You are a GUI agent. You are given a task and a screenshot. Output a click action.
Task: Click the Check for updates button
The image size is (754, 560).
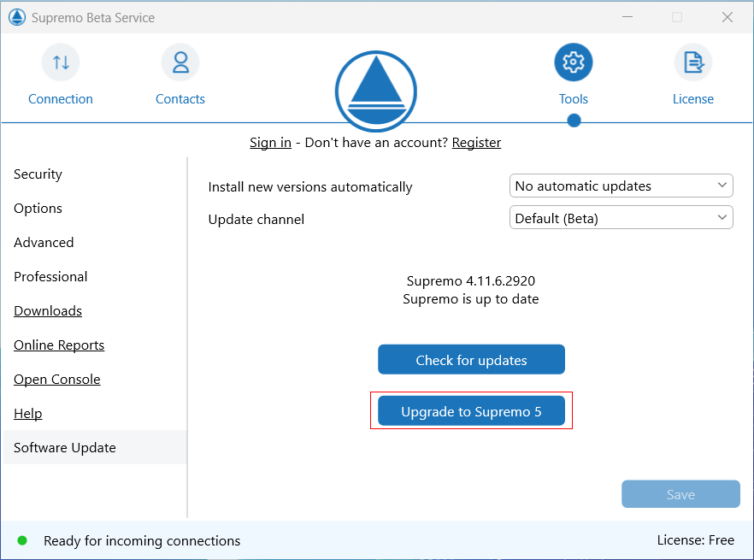coord(471,359)
